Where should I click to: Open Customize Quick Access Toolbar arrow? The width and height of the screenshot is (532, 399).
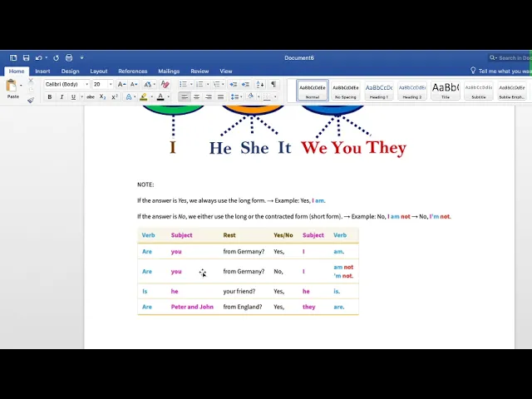click(81, 57)
